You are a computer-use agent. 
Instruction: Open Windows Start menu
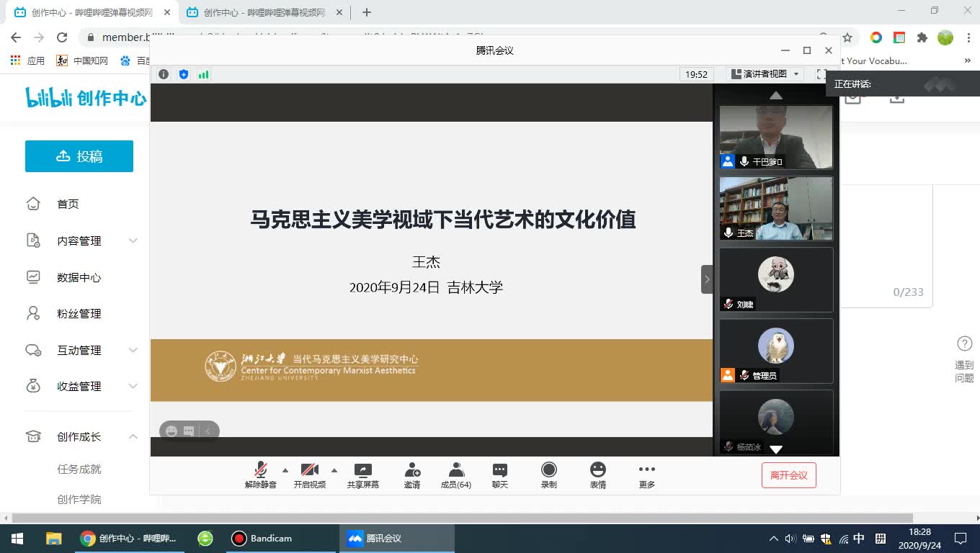(x=17, y=538)
